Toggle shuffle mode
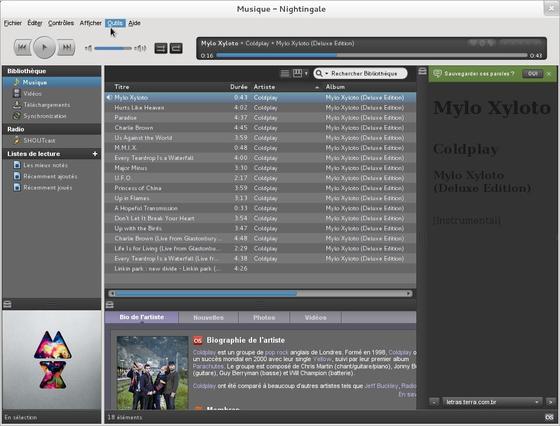 (x=161, y=48)
